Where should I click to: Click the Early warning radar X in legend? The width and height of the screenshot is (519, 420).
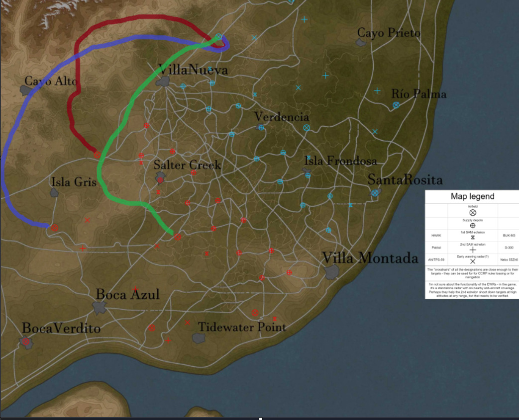(473, 261)
